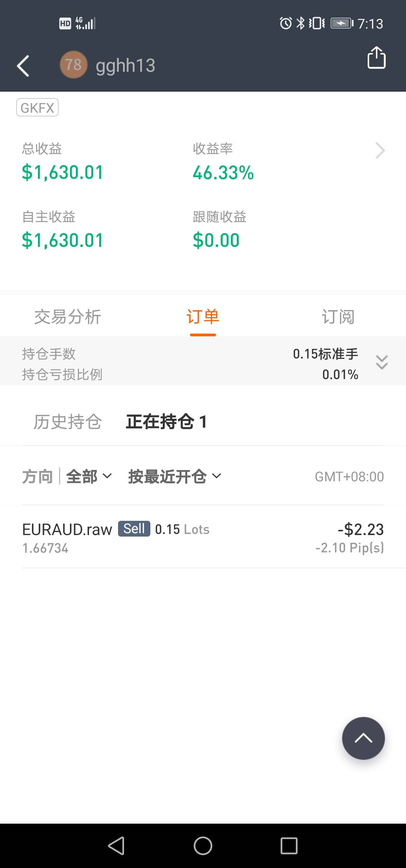Tap the gghh13 profile avatar

click(73, 65)
